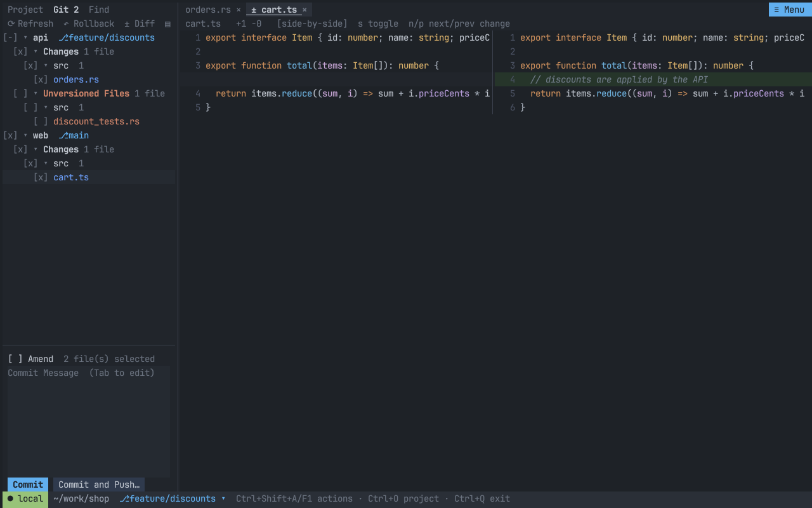
Task: Close the cart.ts diff tab
Action: click(304, 10)
